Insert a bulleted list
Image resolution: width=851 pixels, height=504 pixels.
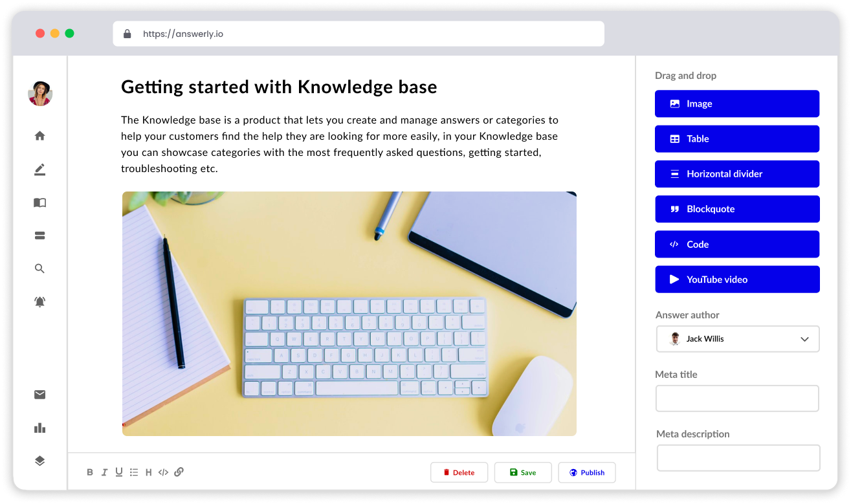(134, 472)
